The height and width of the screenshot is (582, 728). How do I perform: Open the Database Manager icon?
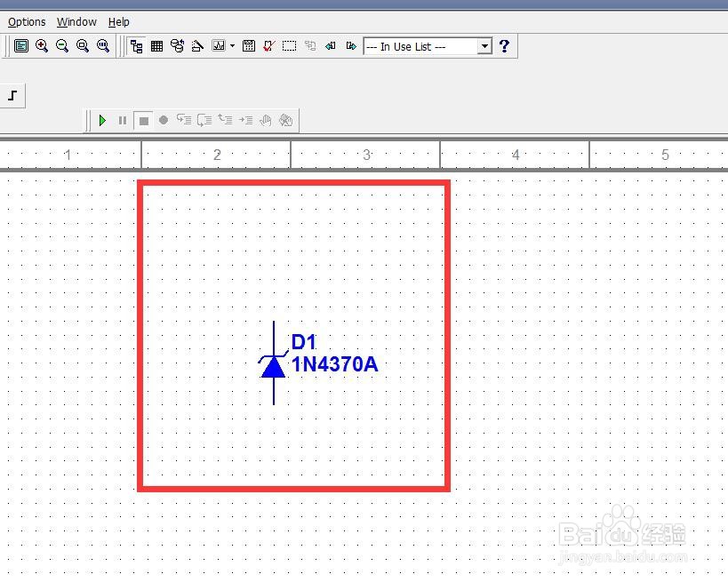coord(178,46)
